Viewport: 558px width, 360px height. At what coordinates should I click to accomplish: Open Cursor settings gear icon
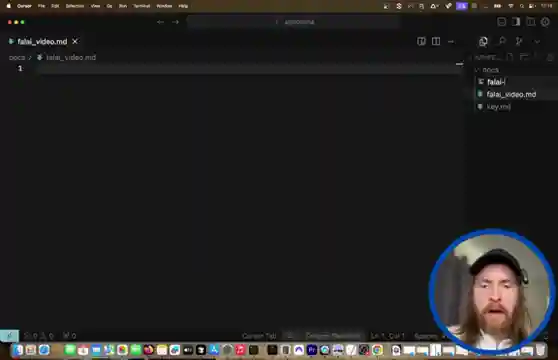tap(545, 22)
